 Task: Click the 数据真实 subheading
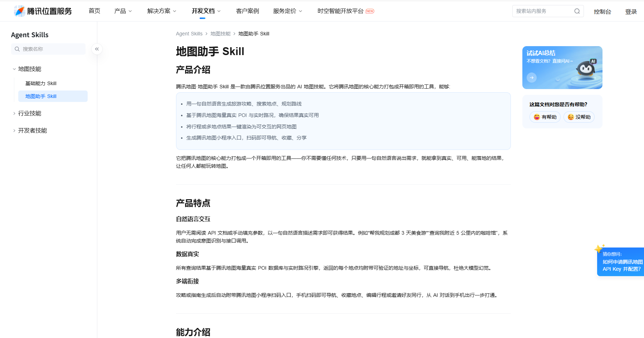[187, 254]
